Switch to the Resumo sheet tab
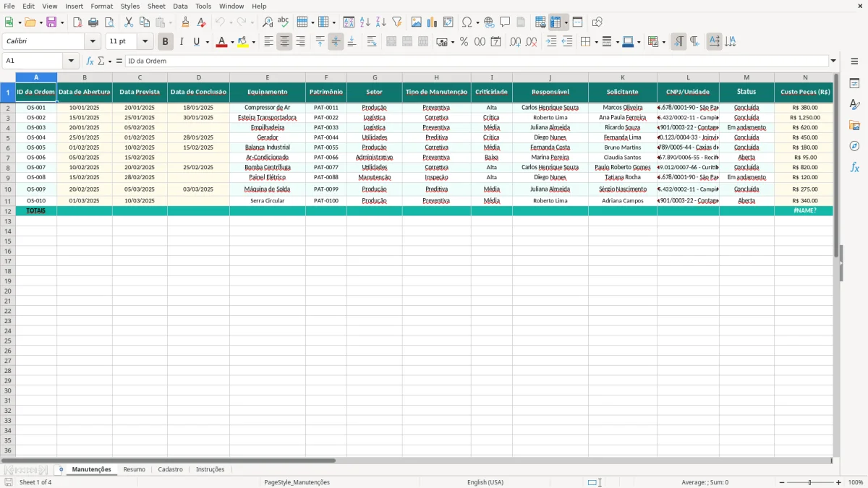868x488 pixels. pos(134,470)
